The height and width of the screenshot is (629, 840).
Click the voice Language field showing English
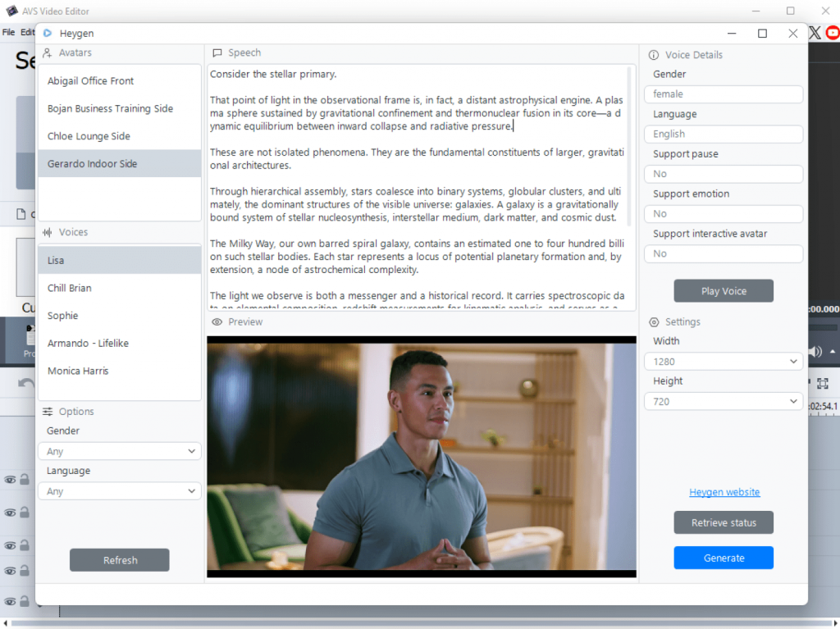[724, 134]
